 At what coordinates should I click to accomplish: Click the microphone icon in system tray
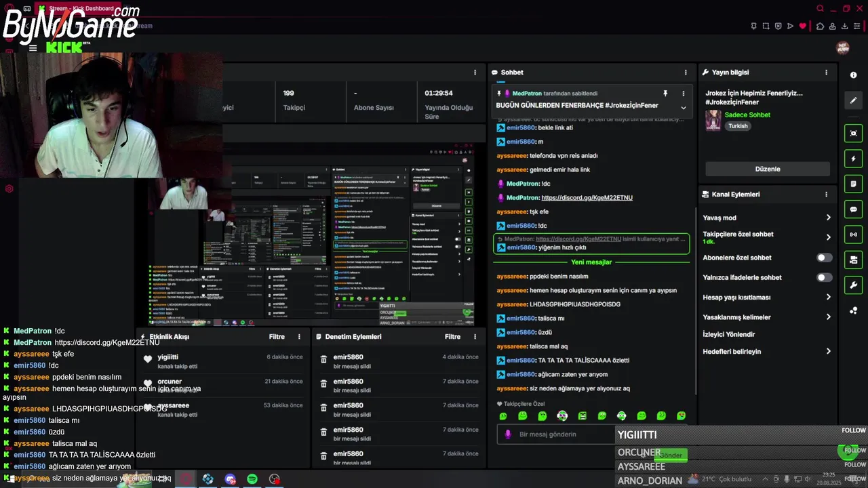(787, 479)
